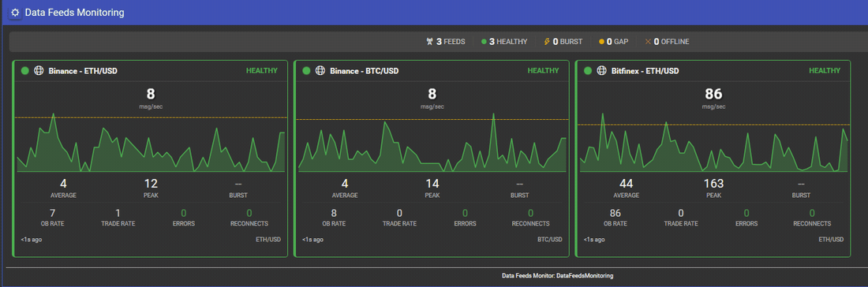Click OB RATE value 7 on Binance ETH/USD
This screenshot has width=868, height=287.
(x=52, y=213)
